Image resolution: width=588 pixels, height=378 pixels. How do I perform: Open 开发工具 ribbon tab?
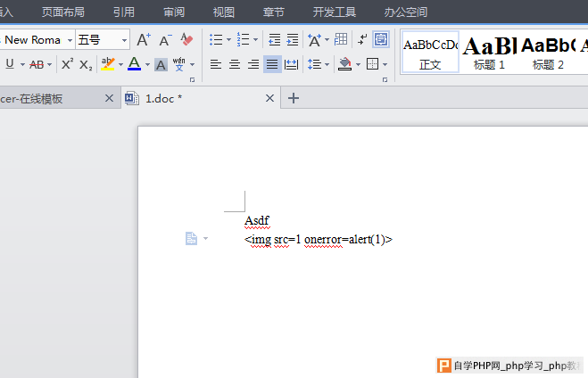pyautogui.click(x=335, y=12)
